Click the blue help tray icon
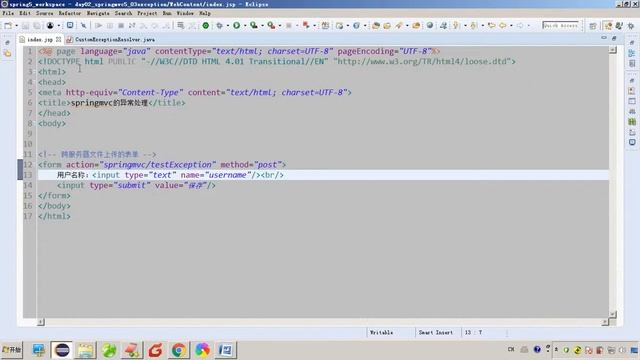 [x=537, y=349]
